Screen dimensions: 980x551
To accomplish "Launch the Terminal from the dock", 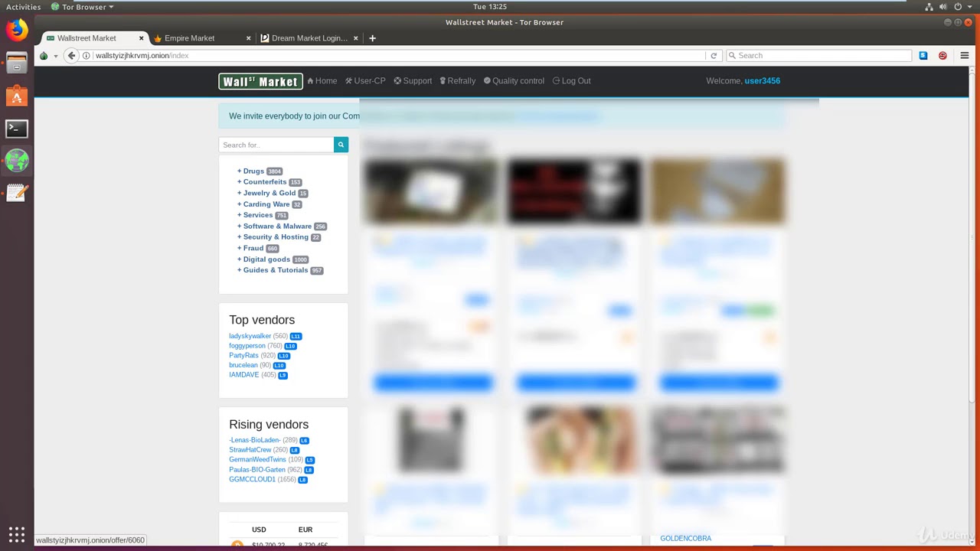I will click(x=17, y=129).
